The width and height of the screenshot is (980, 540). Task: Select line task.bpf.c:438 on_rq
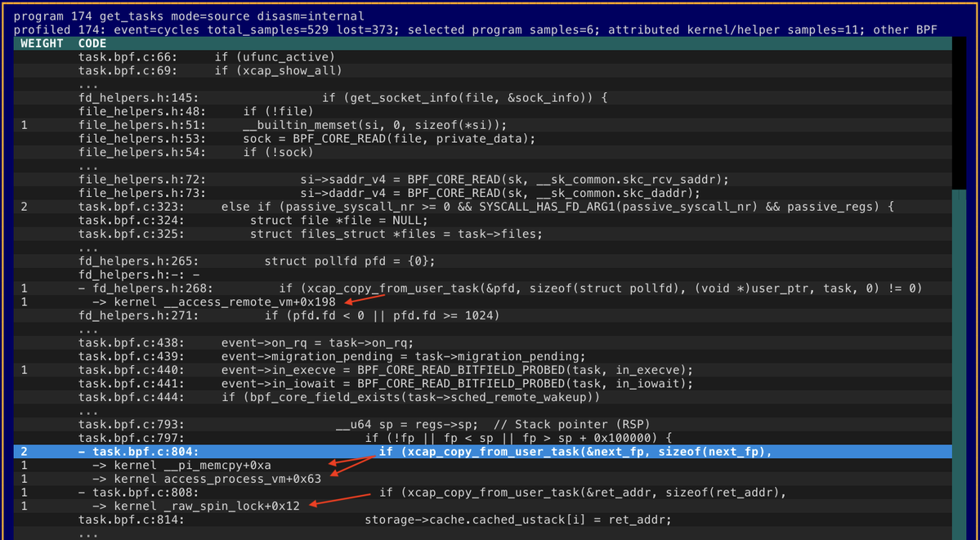(x=482, y=343)
